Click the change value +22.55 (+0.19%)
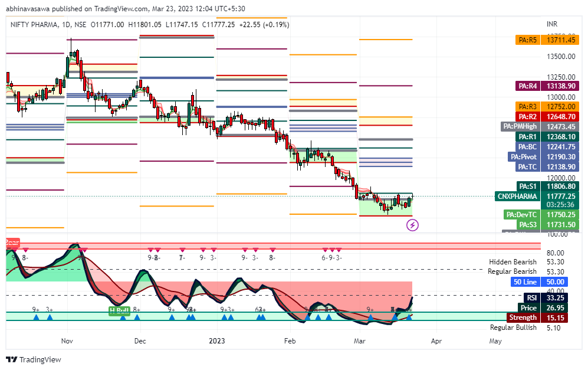Viewport: 588px width, 370px height. [264, 25]
